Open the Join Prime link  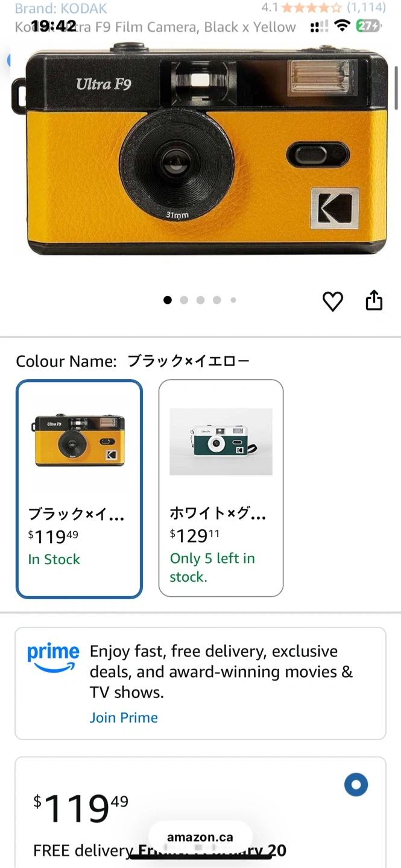click(124, 717)
